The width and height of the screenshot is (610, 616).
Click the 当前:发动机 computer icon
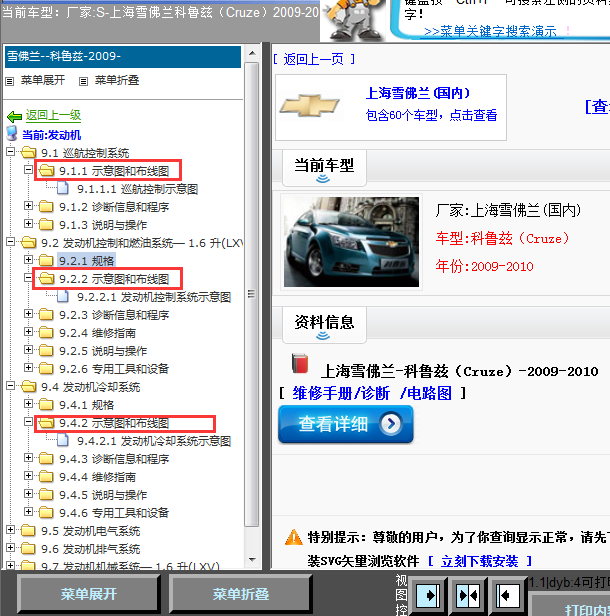12,134
